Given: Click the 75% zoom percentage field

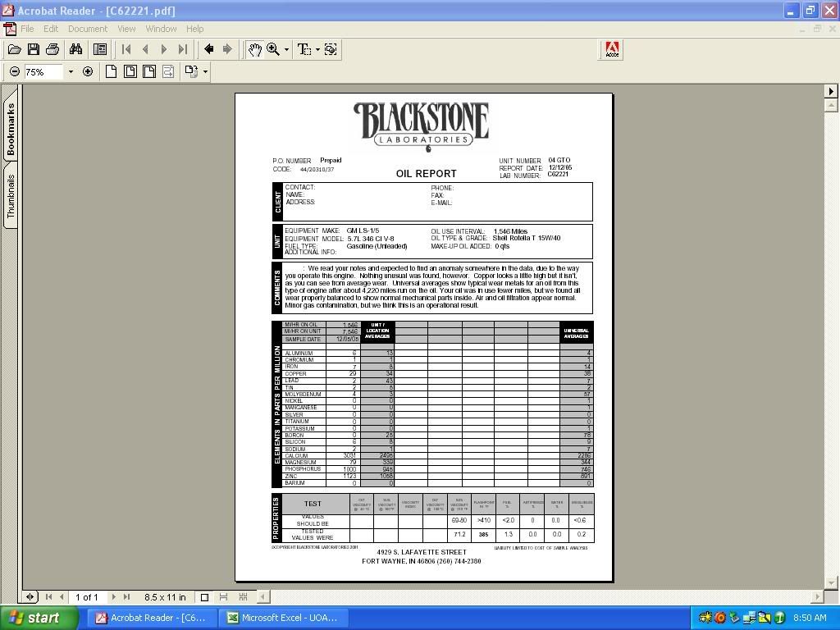Looking at the screenshot, I should tap(43, 72).
